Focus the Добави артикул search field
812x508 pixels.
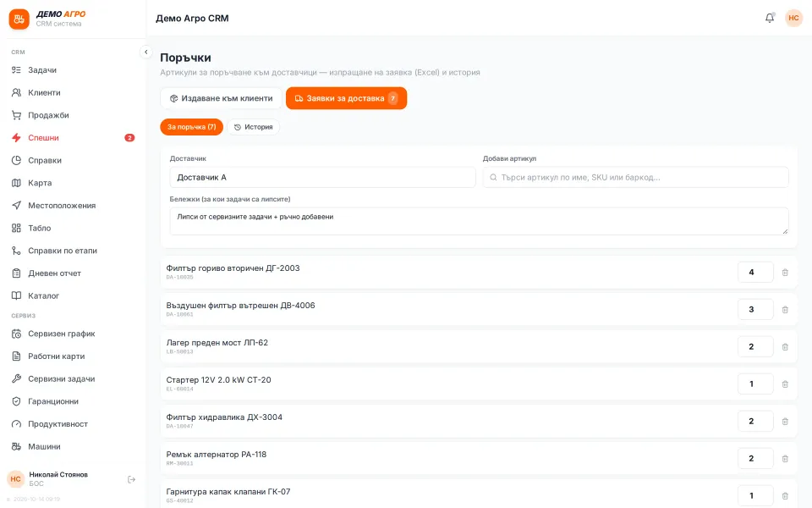(636, 177)
